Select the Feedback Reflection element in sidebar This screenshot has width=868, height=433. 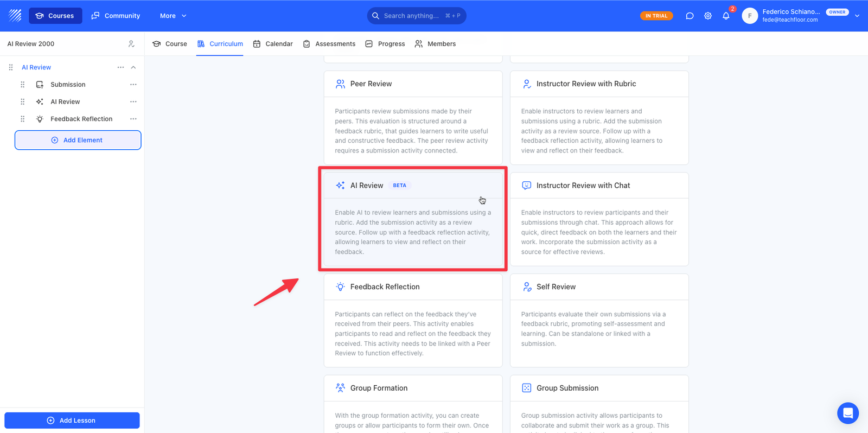81,119
